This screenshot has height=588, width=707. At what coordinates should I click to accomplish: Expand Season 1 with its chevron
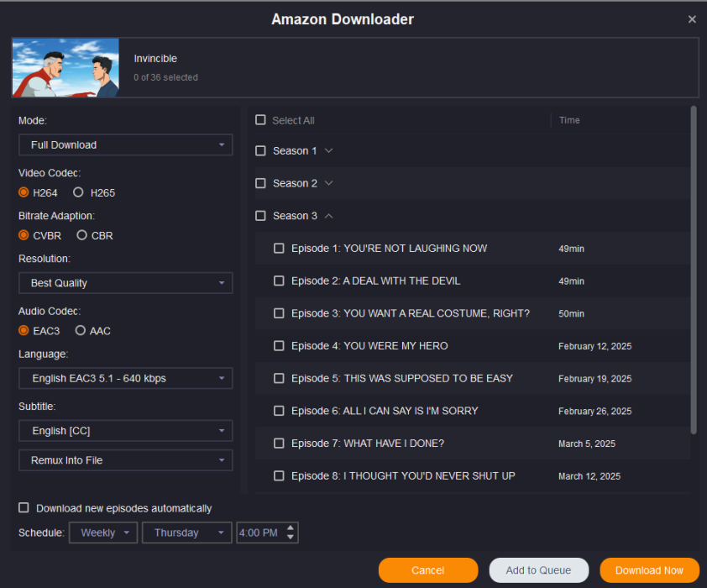(328, 150)
